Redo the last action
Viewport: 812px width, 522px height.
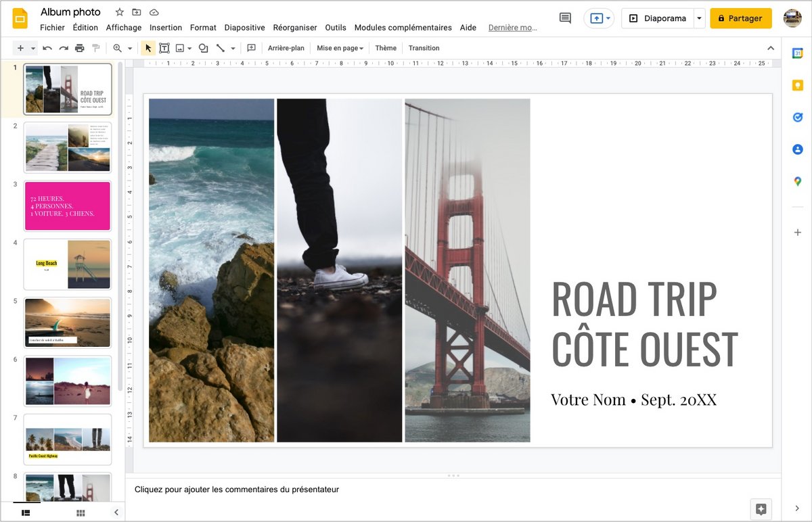pos(64,48)
